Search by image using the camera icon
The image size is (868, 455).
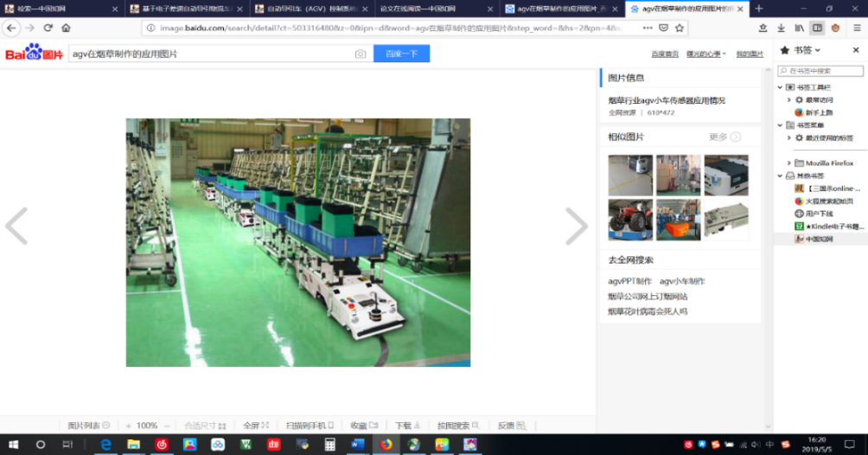(361, 54)
